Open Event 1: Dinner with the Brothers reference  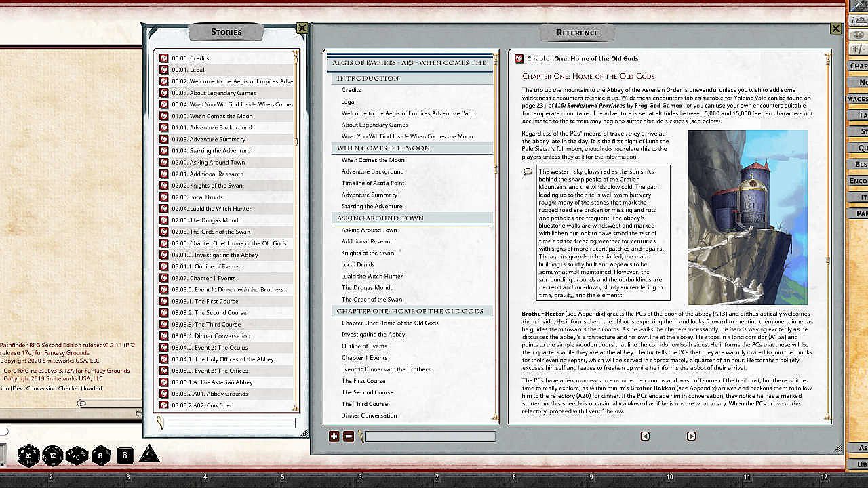point(386,369)
